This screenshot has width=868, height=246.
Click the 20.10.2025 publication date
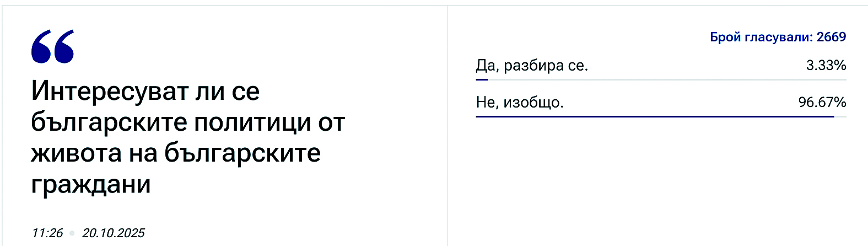pyautogui.click(x=114, y=233)
